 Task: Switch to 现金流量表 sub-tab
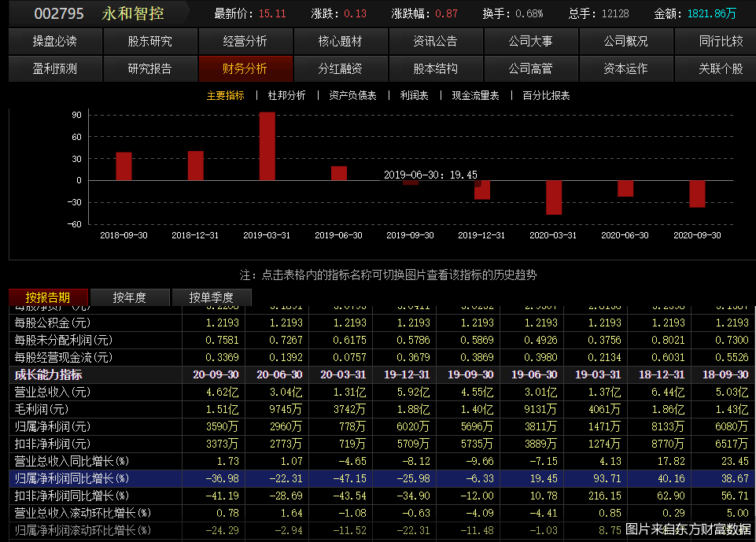coord(475,95)
